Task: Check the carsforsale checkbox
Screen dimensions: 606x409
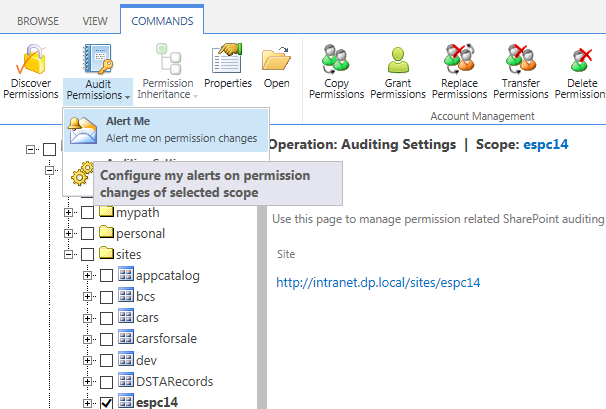Action: [106, 339]
